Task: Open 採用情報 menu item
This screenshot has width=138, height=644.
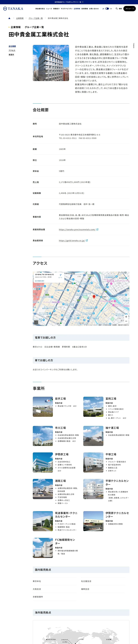Action: coord(85,8)
